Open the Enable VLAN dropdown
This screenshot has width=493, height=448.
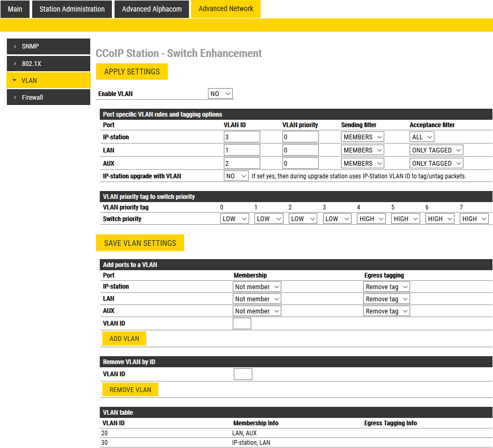tap(220, 94)
